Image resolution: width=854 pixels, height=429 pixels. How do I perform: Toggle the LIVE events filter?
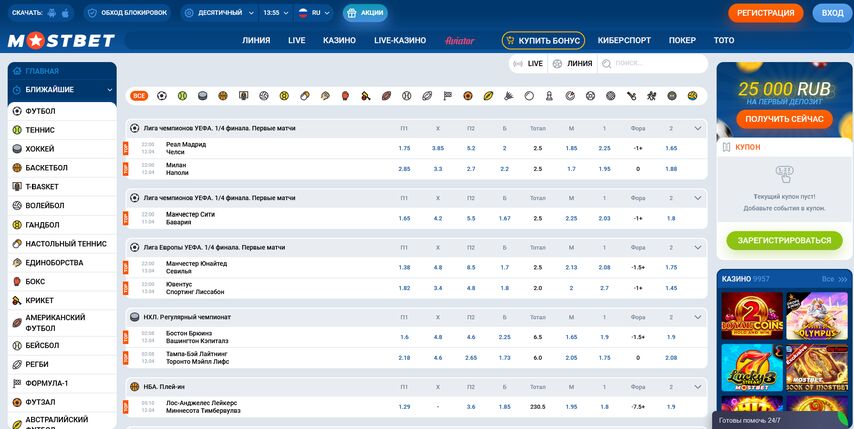[x=528, y=64]
